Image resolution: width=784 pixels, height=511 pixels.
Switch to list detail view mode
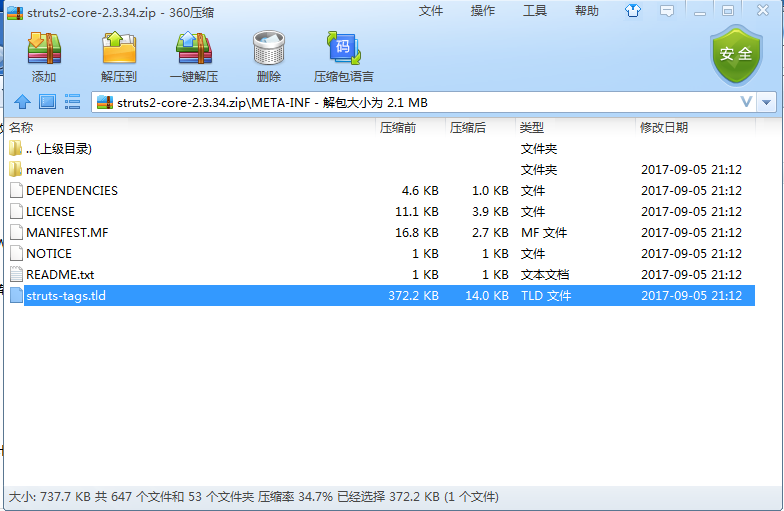(x=72, y=102)
